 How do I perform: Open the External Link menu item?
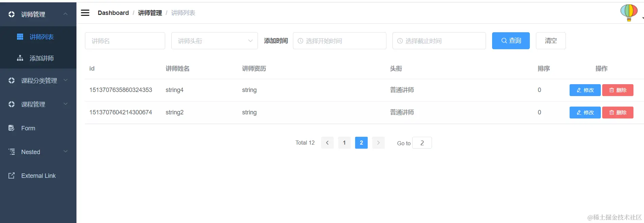[x=38, y=175]
